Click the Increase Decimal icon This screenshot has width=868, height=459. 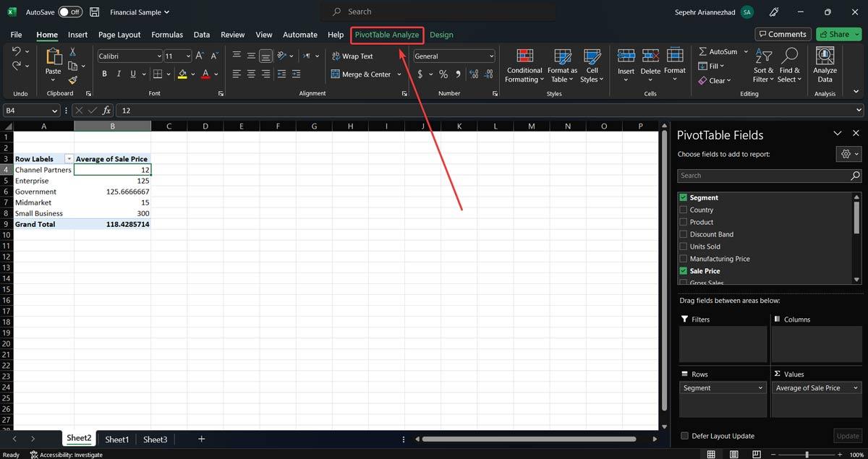pos(474,74)
